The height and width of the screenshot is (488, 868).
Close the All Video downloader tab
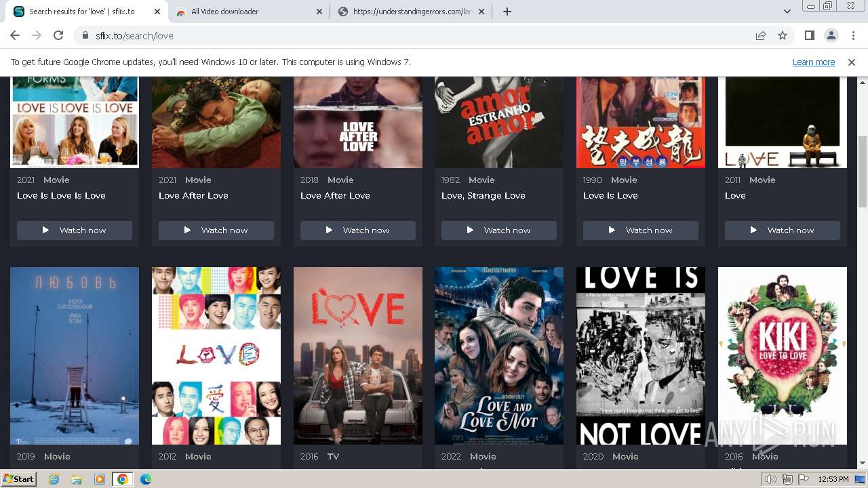(x=319, y=12)
